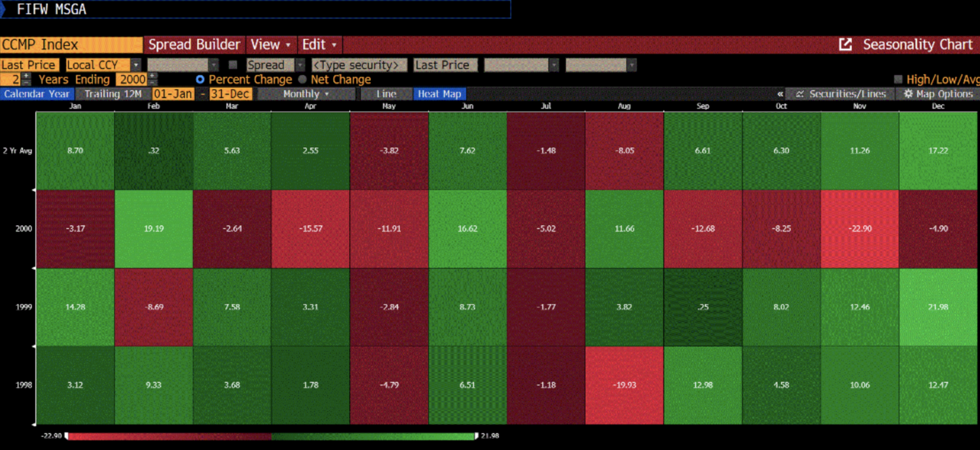
Task: Open the Monthly periodicity dropdown
Action: pyautogui.click(x=306, y=94)
